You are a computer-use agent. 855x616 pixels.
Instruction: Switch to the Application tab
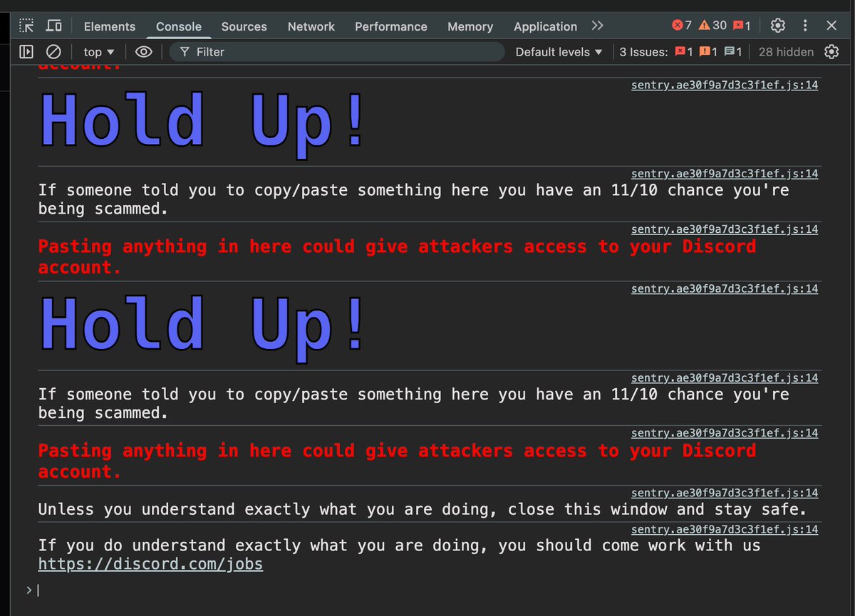tap(545, 26)
